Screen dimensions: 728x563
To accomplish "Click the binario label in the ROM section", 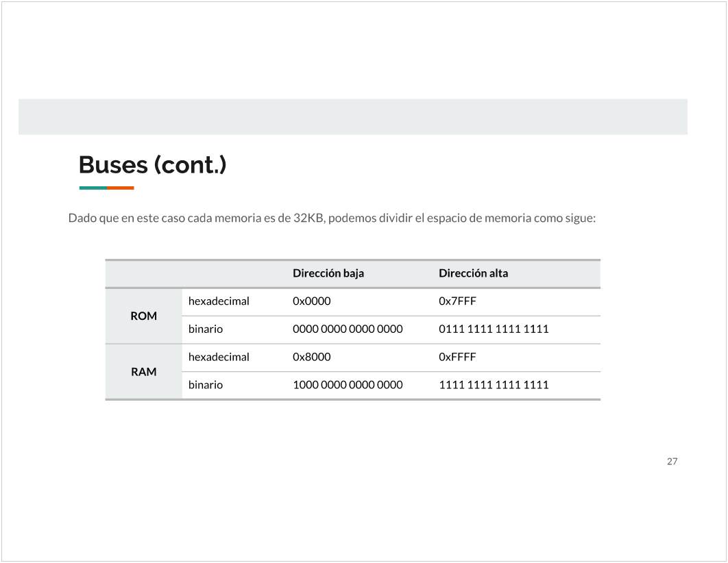I will coord(206,329).
